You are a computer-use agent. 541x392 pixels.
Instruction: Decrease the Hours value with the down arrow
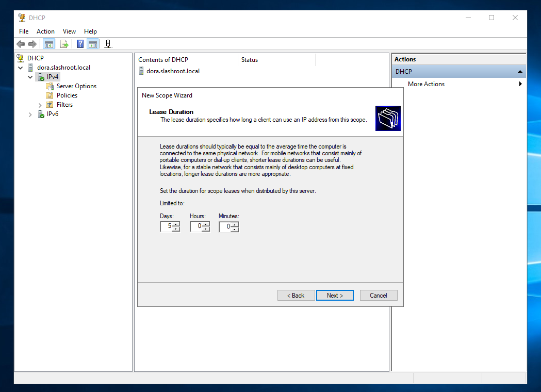(206, 229)
